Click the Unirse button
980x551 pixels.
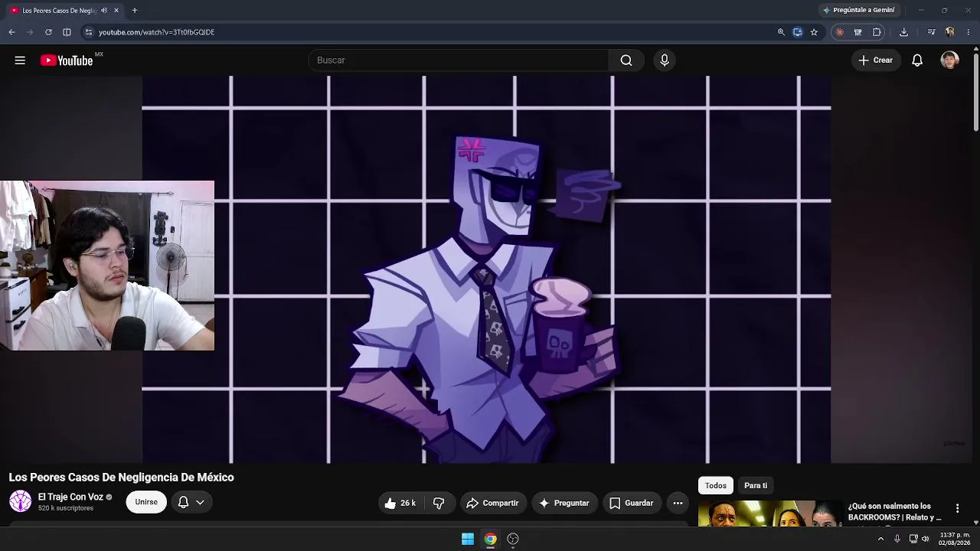click(x=146, y=502)
